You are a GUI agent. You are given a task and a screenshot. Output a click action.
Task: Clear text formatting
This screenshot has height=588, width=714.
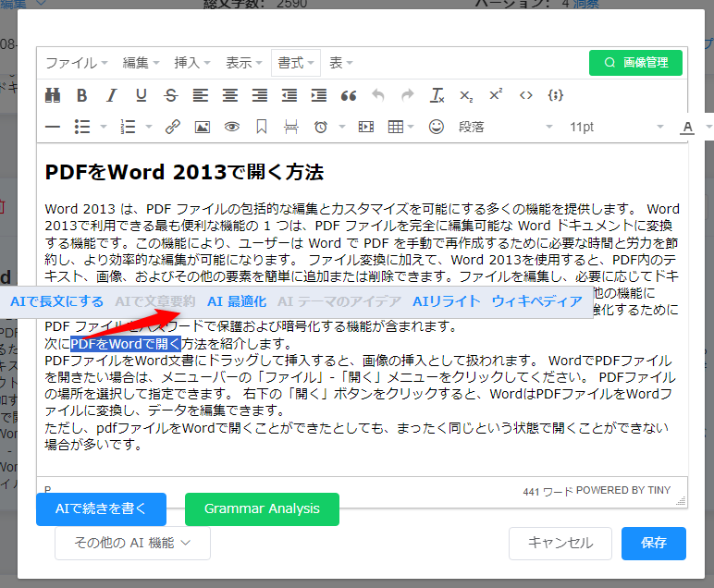437,95
